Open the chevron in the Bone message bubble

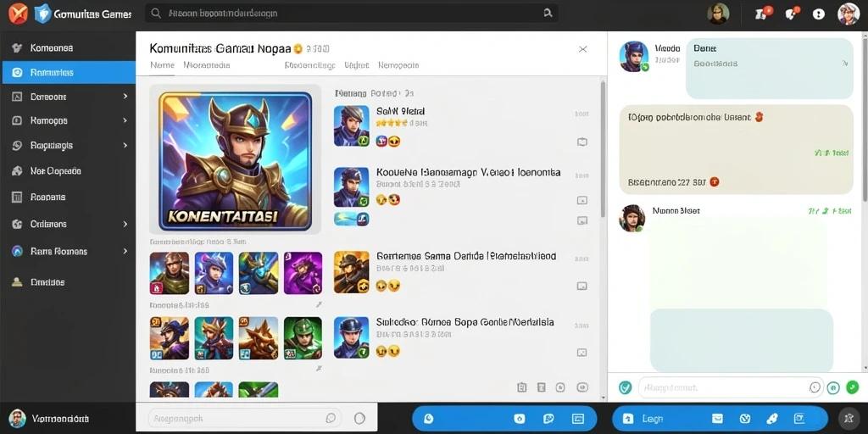pos(845,64)
